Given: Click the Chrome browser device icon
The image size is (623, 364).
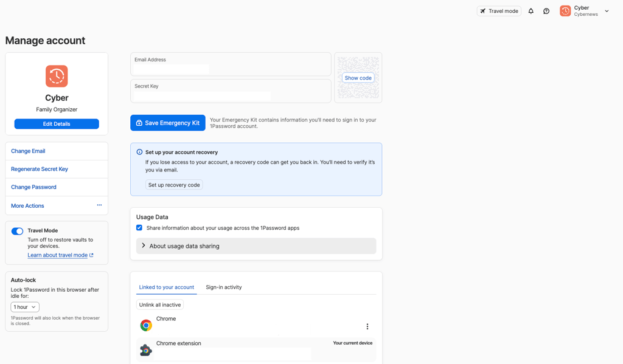Looking at the screenshot, I should pos(146,326).
